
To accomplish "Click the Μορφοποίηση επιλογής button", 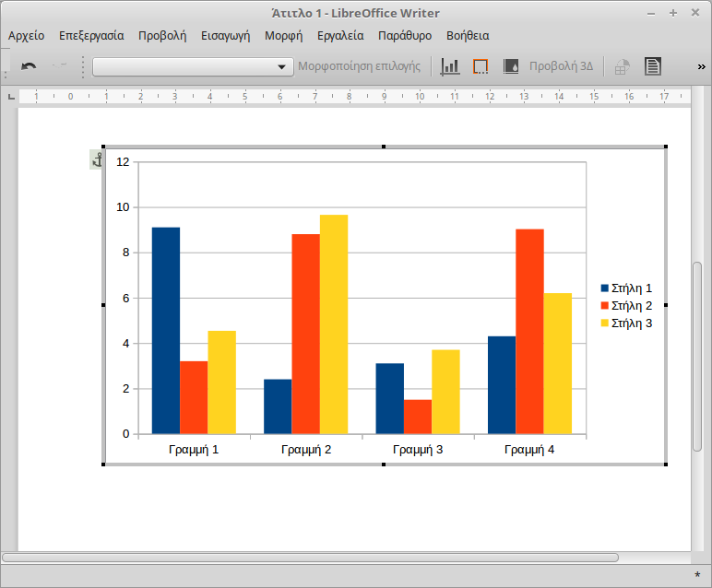I will tap(359, 66).
